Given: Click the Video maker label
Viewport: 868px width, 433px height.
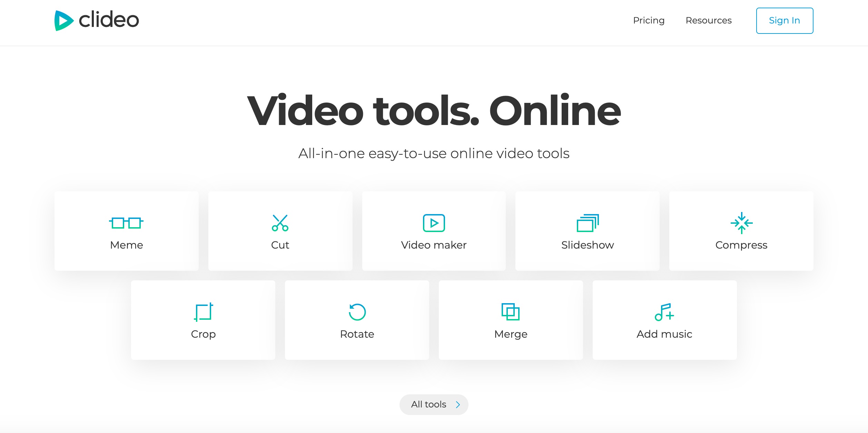Looking at the screenshot, I should point(434,245).
